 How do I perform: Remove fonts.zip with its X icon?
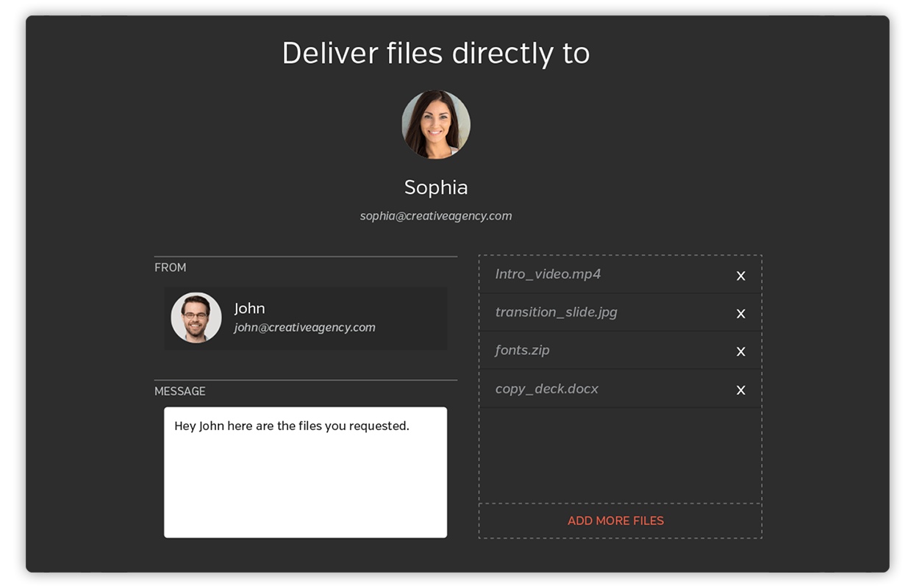[740, 352]
